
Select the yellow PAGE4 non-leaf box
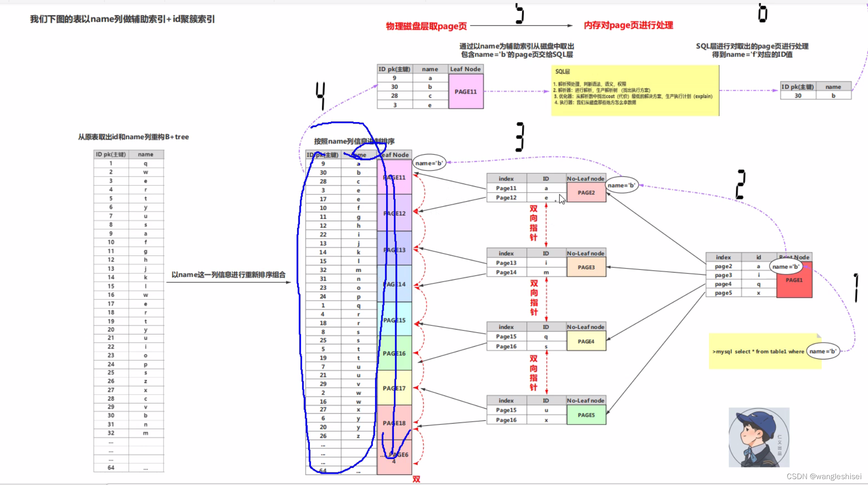[x=586, y=341]
